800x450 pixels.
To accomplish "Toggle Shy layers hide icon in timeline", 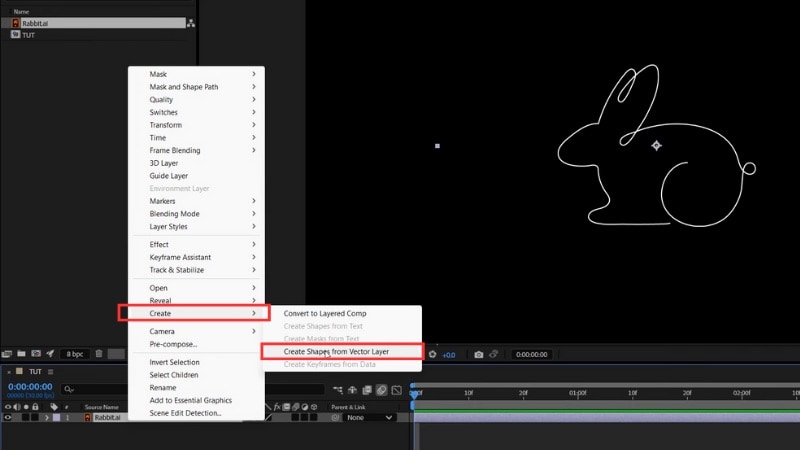I will (x=352, y=390).
